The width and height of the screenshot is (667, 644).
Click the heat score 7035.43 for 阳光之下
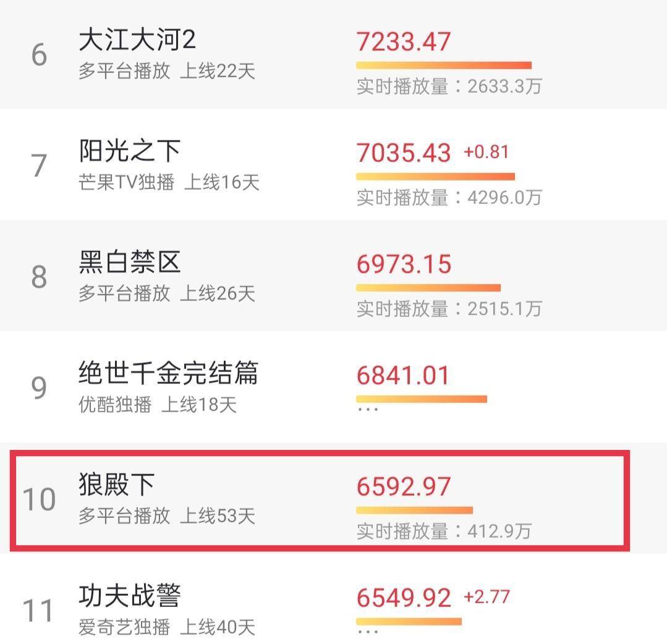[403, 151]
